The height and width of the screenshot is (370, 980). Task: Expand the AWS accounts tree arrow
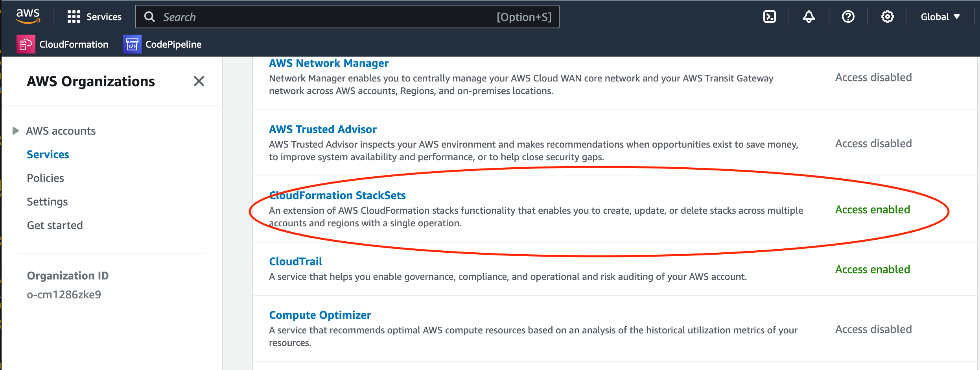(x=15, y=131)
